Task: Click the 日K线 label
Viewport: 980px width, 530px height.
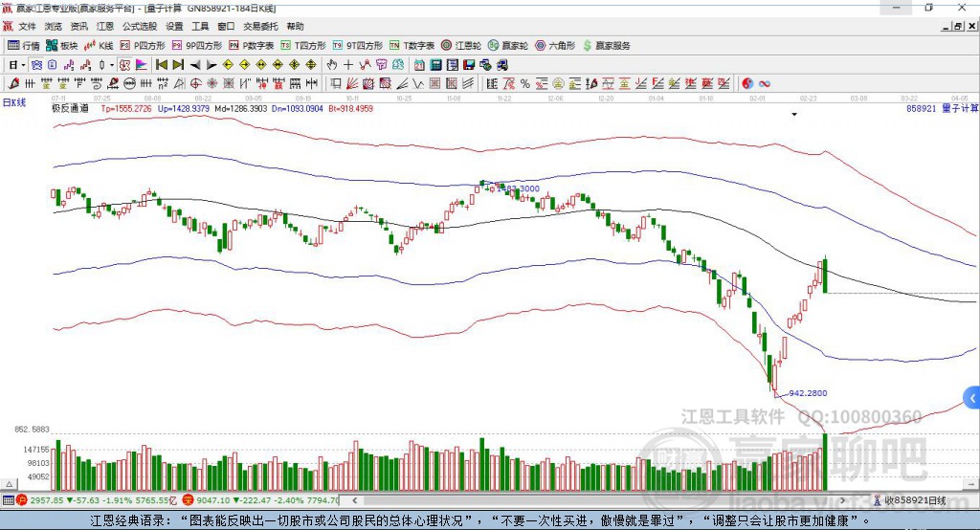Action: [x=14, y=102]
